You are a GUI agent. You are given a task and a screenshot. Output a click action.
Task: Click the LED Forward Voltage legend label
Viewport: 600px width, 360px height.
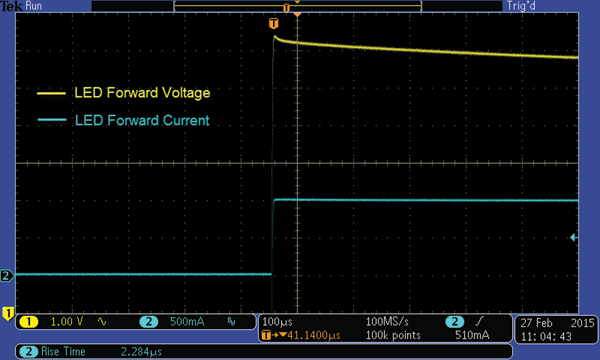point(142,93)
